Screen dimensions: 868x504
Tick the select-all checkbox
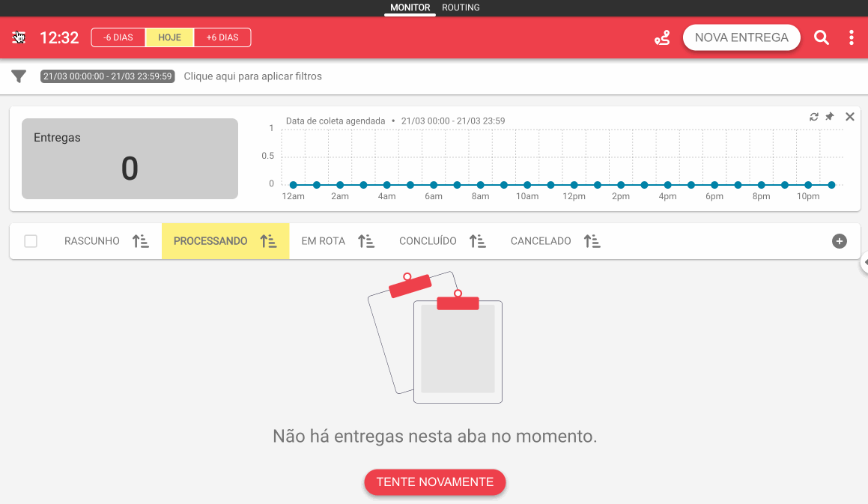31,241
